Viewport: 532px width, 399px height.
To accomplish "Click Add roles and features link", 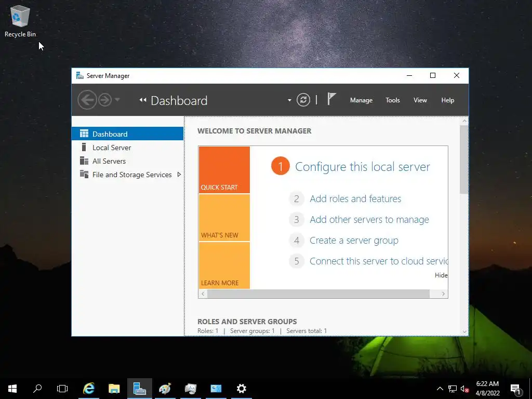I will pyautogui.click(x=355, y=198).
